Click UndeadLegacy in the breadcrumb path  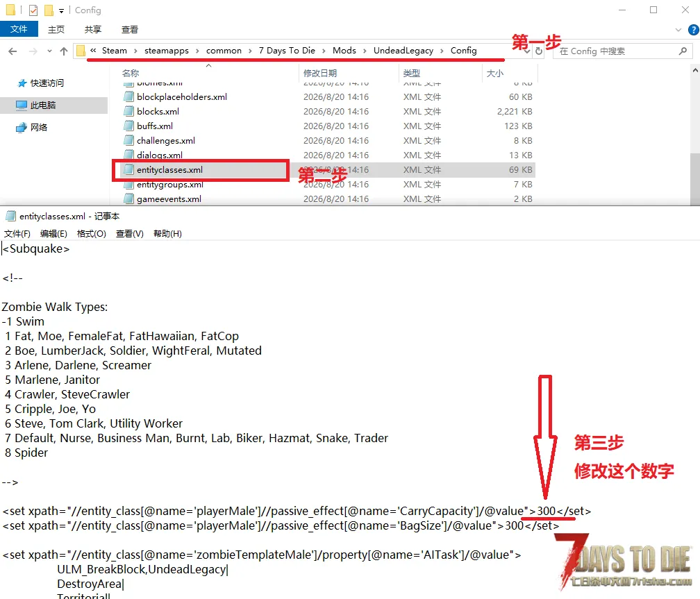[x=403, y=51]
